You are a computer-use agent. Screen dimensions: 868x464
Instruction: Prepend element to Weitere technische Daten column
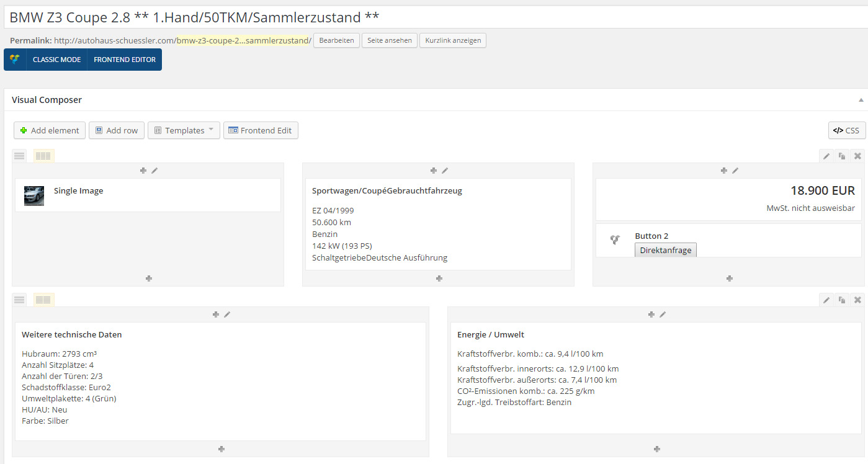click(215, 315)
